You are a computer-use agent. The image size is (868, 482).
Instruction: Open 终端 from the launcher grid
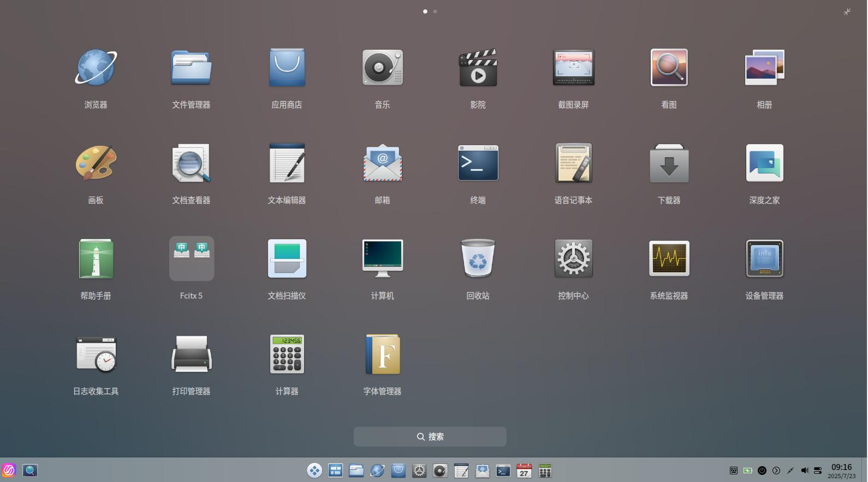coord(478,163)
